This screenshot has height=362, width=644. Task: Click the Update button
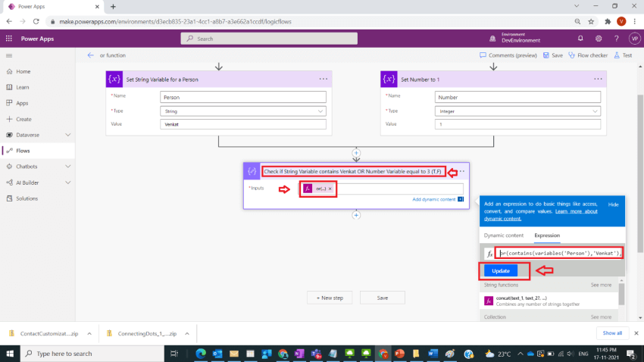501,271
